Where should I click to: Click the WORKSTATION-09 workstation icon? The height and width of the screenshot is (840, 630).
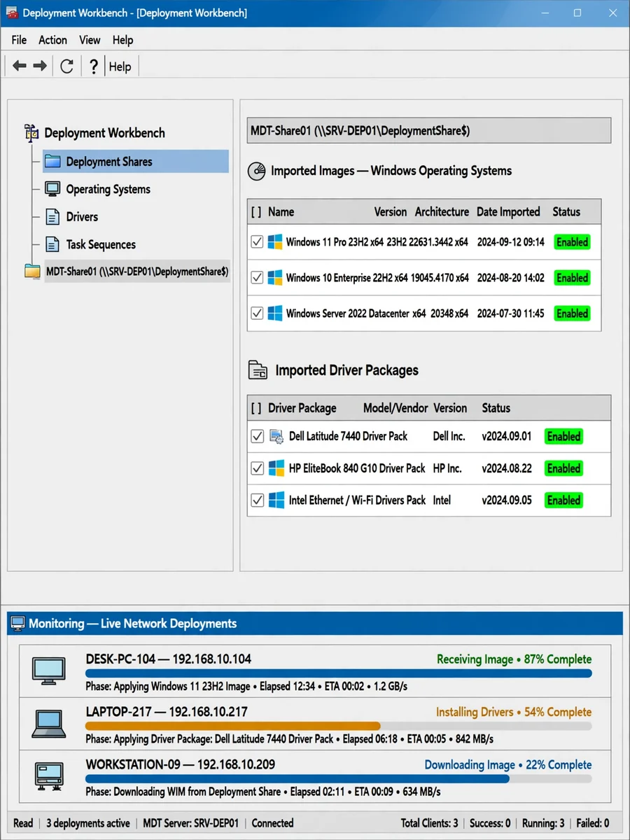pos(49,776)
